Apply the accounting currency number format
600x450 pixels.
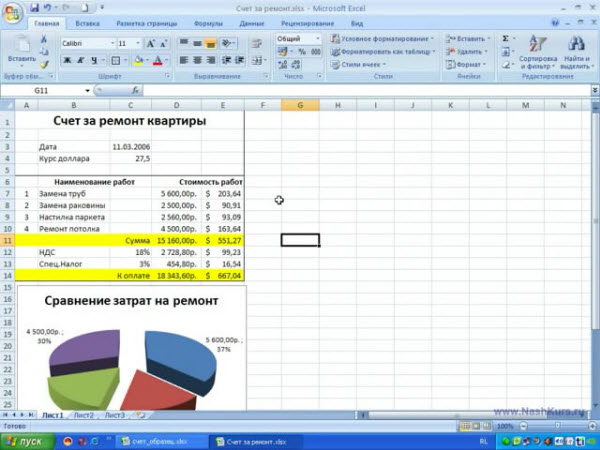282,51
